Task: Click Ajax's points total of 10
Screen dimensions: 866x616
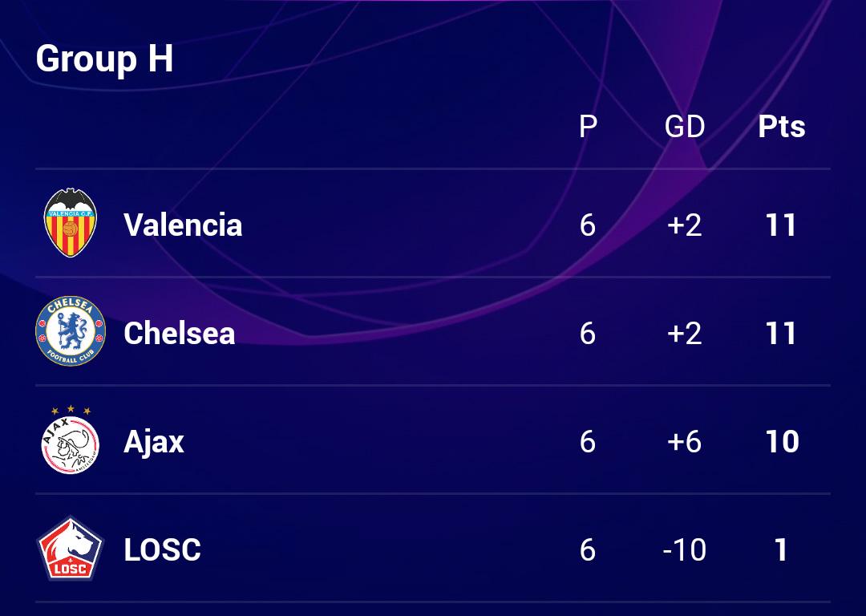Action: (781, 442)
